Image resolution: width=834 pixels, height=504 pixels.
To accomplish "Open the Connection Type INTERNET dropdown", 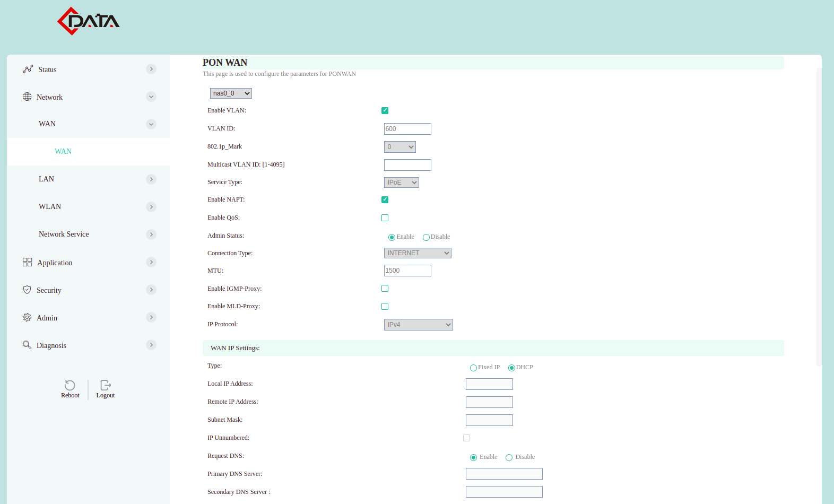I will click(x=418, y=253).
